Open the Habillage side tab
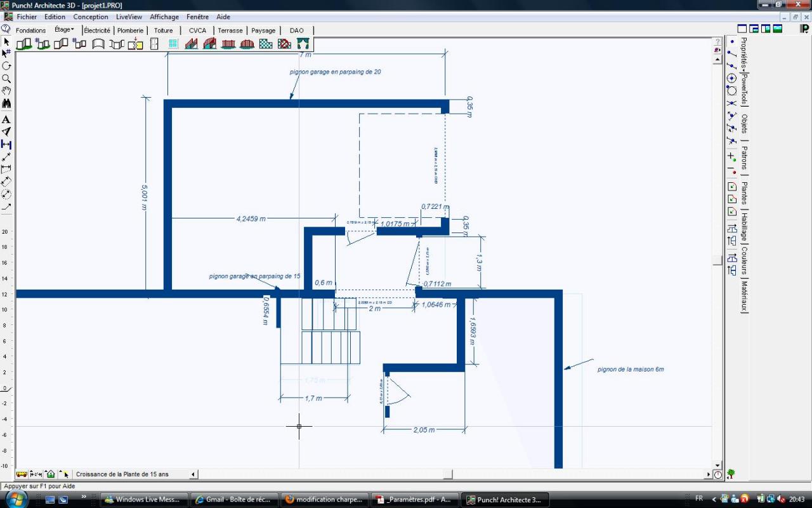The image size is (812, 508). pos(744,227)
